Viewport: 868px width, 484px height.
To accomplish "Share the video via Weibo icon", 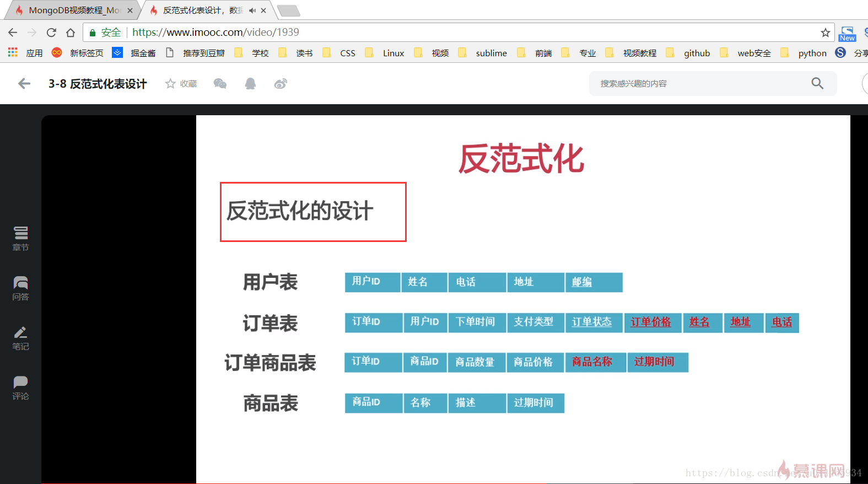I will click(x=281, y=84).
